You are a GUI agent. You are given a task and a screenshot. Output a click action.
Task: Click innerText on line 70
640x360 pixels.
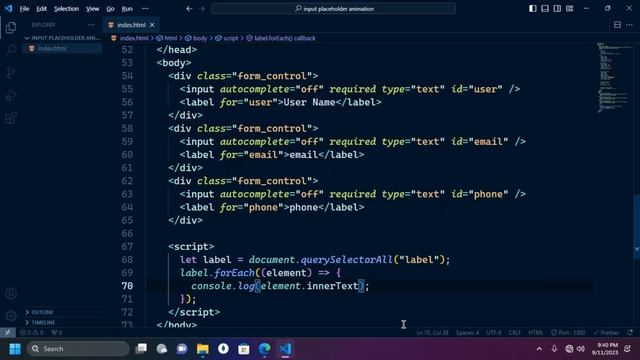[x=332, y=286]
